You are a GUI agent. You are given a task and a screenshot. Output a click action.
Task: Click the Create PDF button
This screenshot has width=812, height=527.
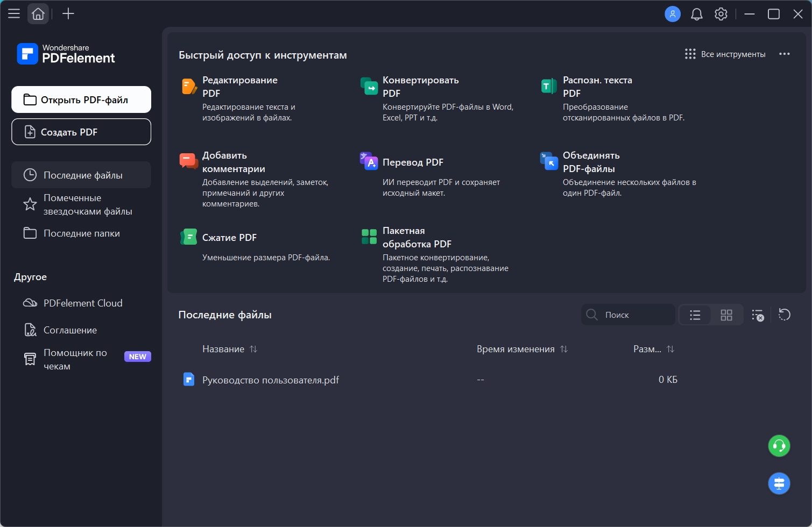[x=81, y=132]
